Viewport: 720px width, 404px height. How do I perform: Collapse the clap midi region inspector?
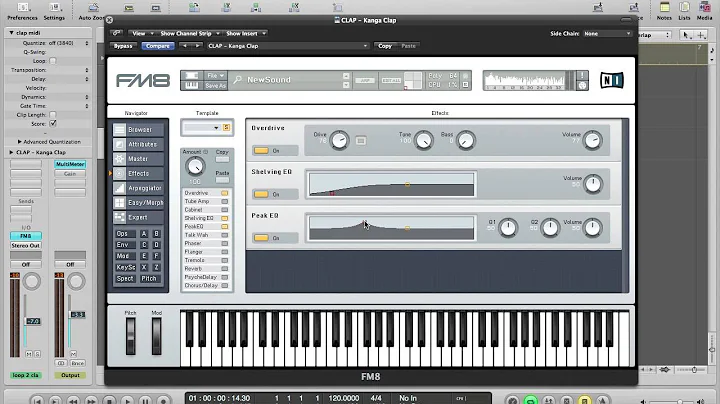point(11,33)
